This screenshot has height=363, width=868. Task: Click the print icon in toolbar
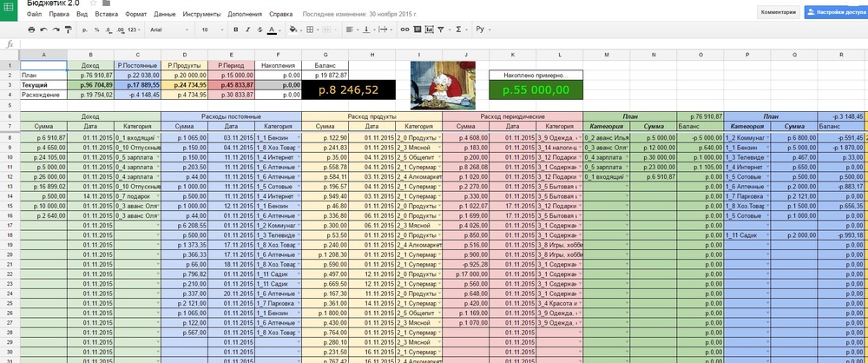pos(31,30)
